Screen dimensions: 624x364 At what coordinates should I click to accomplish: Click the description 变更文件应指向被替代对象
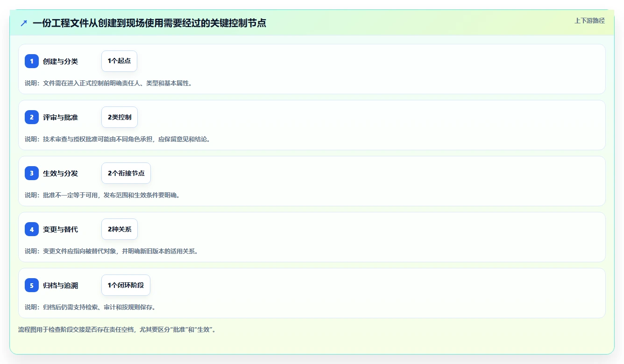(111, 251)
